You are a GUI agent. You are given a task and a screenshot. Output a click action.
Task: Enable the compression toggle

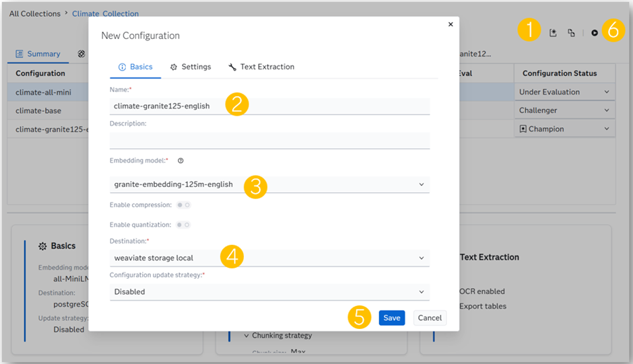(182, 205)
